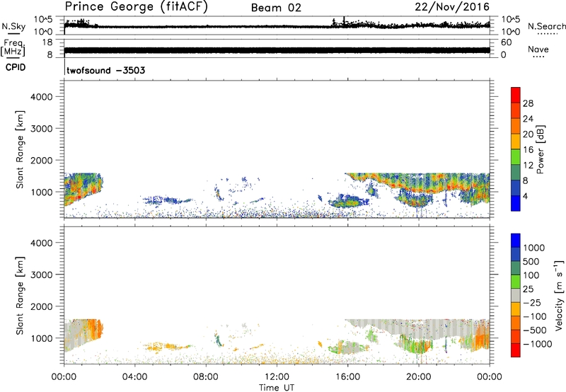Click the 18 tick on frequency axis
Image resolution: width=566 pixels, height=392 pixels.
47,42
